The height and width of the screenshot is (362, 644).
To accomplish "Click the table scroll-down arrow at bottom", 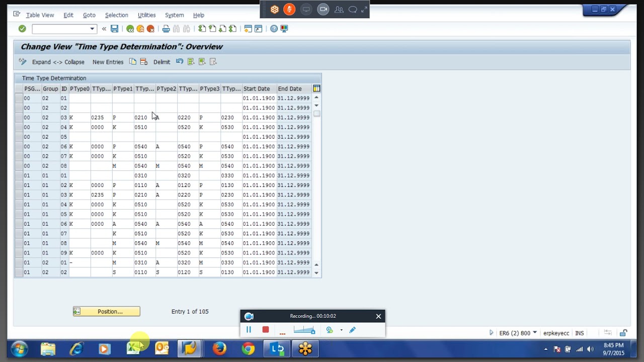I will (316, 273).
